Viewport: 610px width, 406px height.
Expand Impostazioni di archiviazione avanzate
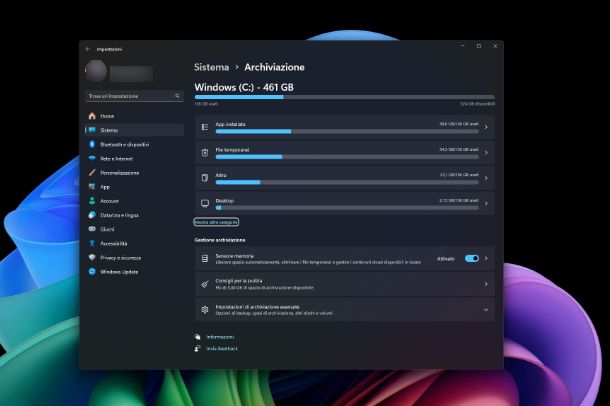click(x=486, y=310)
